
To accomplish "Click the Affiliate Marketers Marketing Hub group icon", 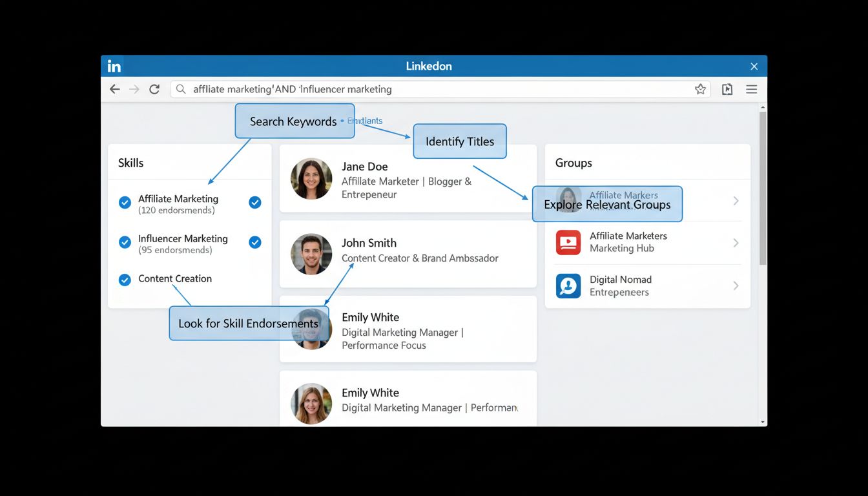I will pyautogui.click(x=568, y=243).
